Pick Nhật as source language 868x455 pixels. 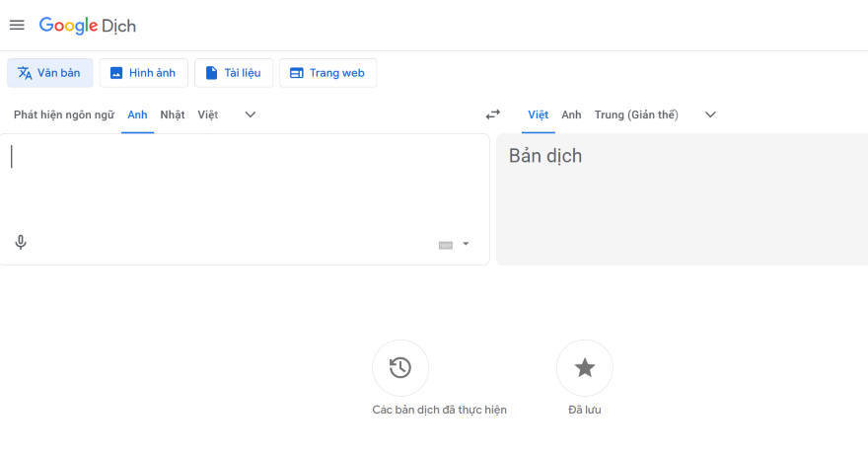point(173,114)
